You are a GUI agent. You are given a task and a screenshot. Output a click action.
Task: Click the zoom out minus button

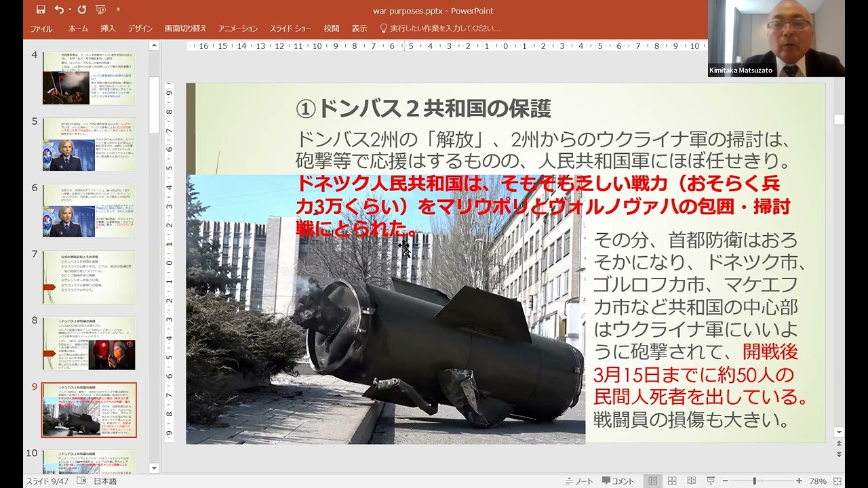[x=724, y=481]
